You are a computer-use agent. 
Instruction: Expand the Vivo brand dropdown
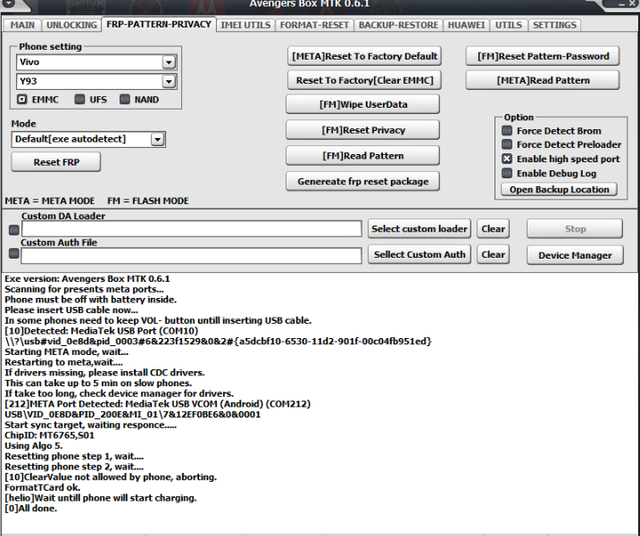169,62
